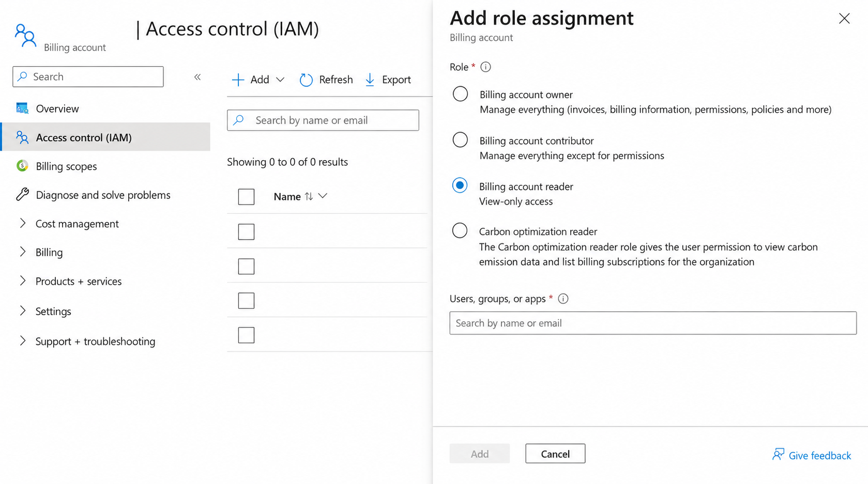Viewport: 868px width, 484px height.
Task: Click the Billing scopes icon
Action: point(22,166)
